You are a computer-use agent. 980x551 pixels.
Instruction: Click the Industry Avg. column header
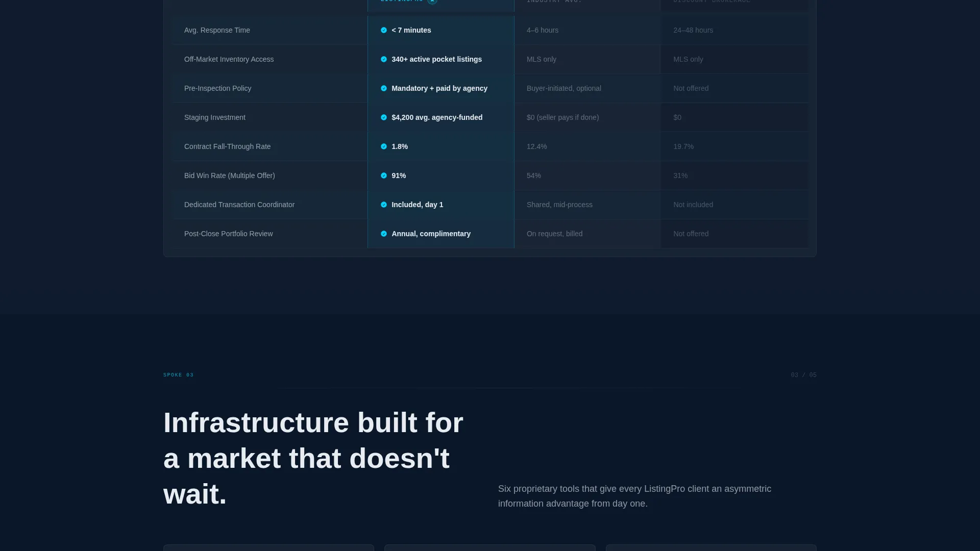click(554, 2)
